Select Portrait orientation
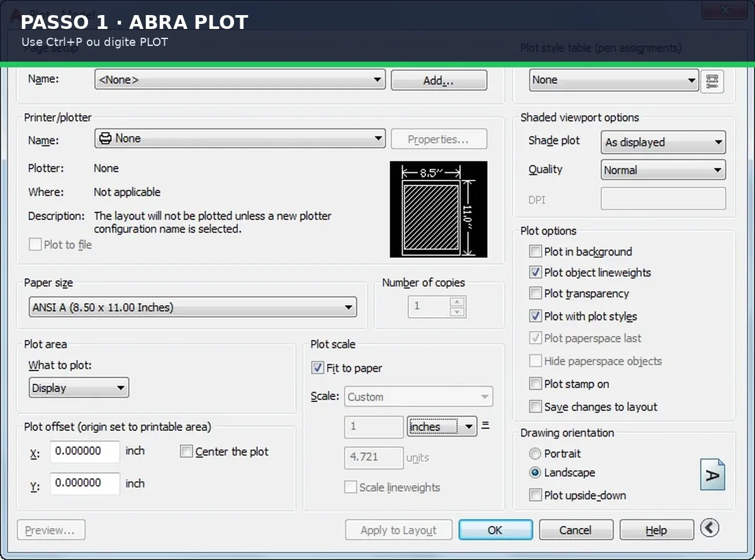 pos(535,454)
